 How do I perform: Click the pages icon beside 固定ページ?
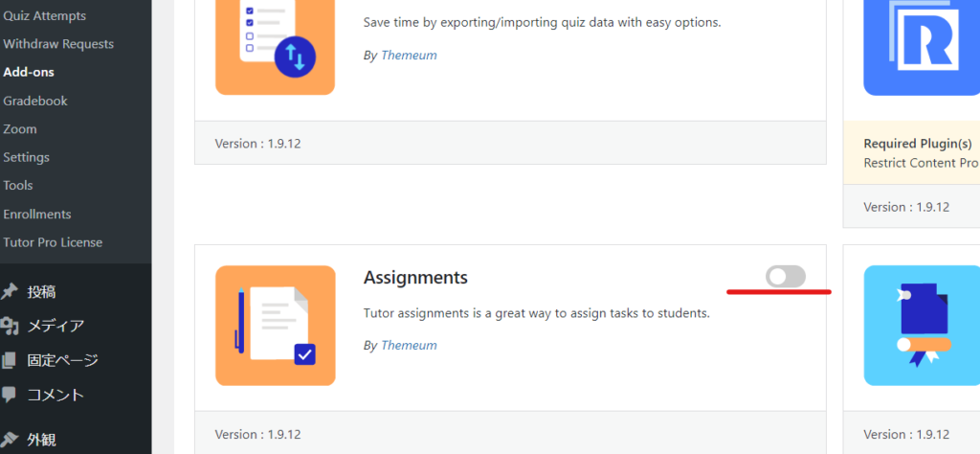tap(10, 361)
